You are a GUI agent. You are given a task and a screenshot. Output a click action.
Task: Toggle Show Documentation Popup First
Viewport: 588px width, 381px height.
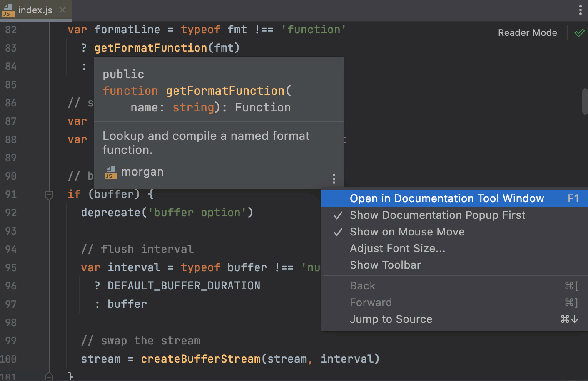(455, 215)
